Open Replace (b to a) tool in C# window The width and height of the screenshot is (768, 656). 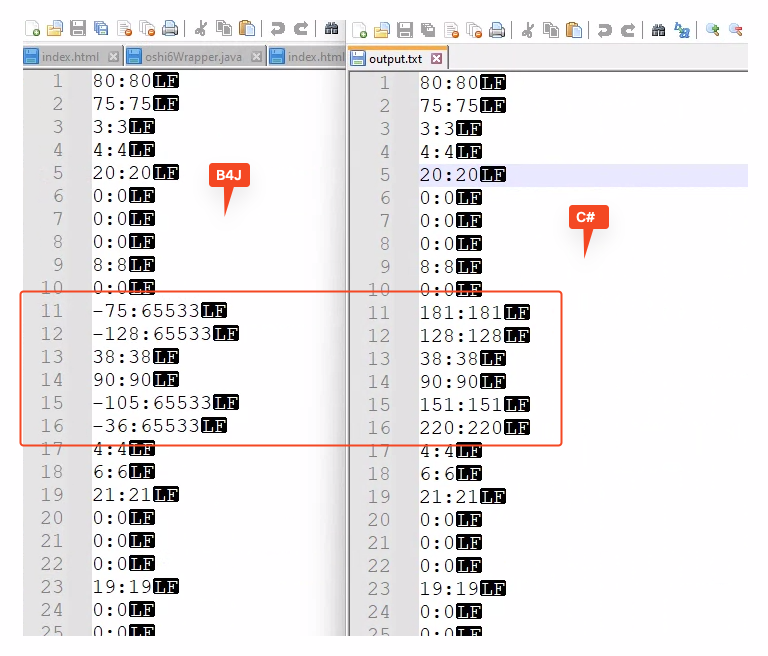point(681,30)
